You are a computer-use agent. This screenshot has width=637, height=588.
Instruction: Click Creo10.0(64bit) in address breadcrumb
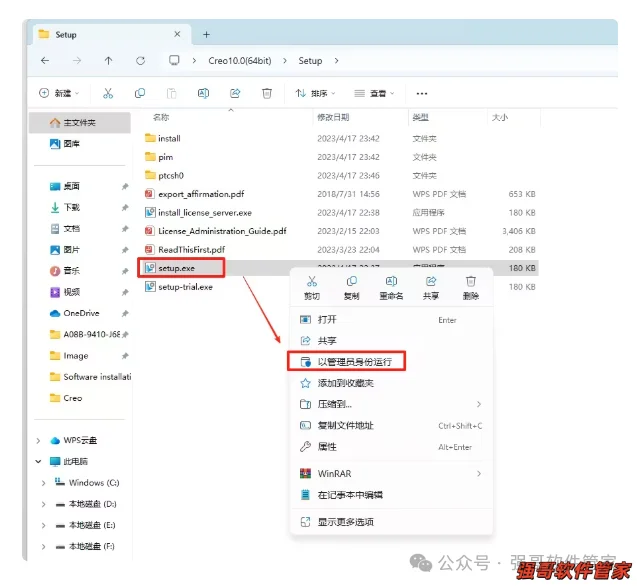point(240,61)
